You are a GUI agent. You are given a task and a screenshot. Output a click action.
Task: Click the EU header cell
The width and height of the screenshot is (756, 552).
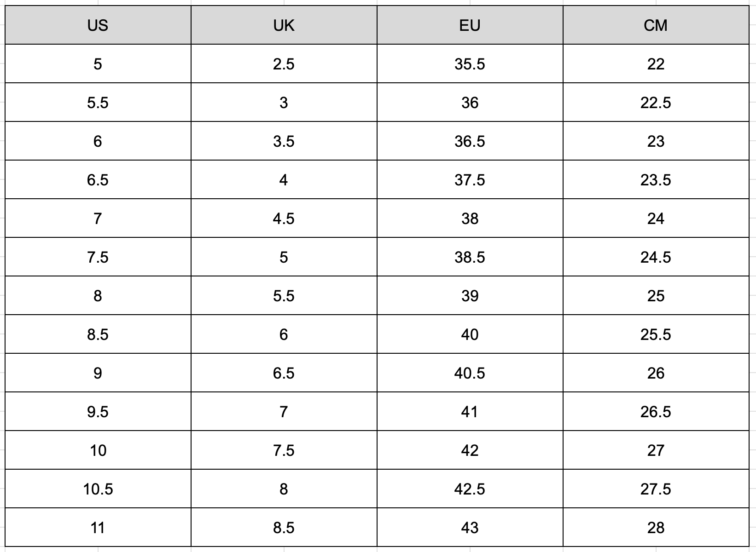click(470, 25)
